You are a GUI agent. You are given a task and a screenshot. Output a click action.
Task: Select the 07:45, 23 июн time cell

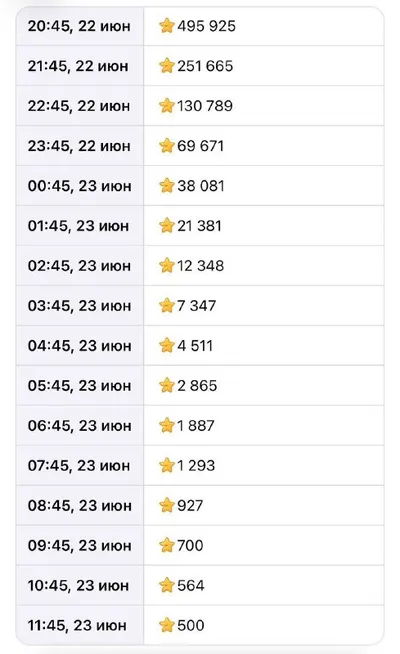79,465
